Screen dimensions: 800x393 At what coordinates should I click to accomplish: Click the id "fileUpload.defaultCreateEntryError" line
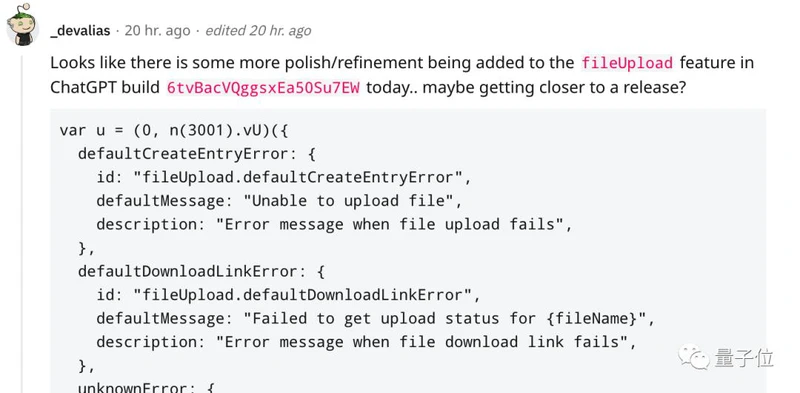tap(284, 178)
